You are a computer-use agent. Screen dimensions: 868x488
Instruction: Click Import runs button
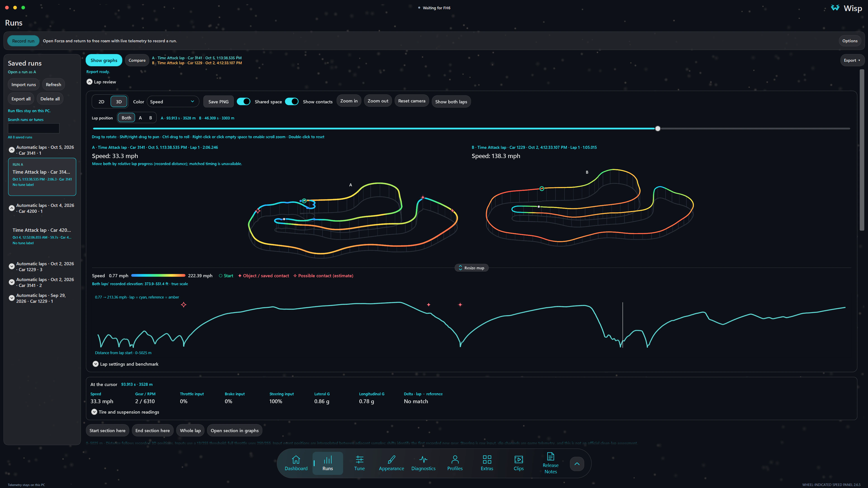click(x=24, y=85)
